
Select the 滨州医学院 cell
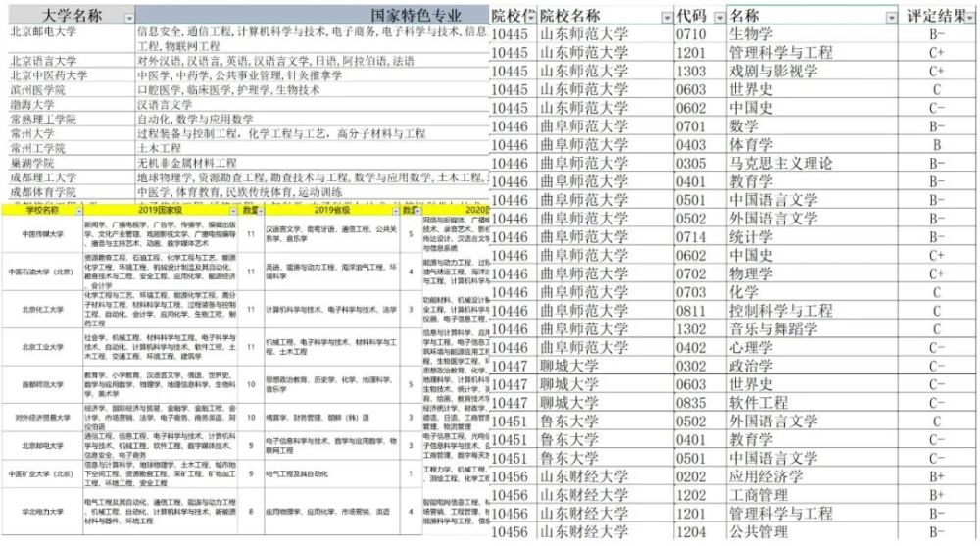72,89
